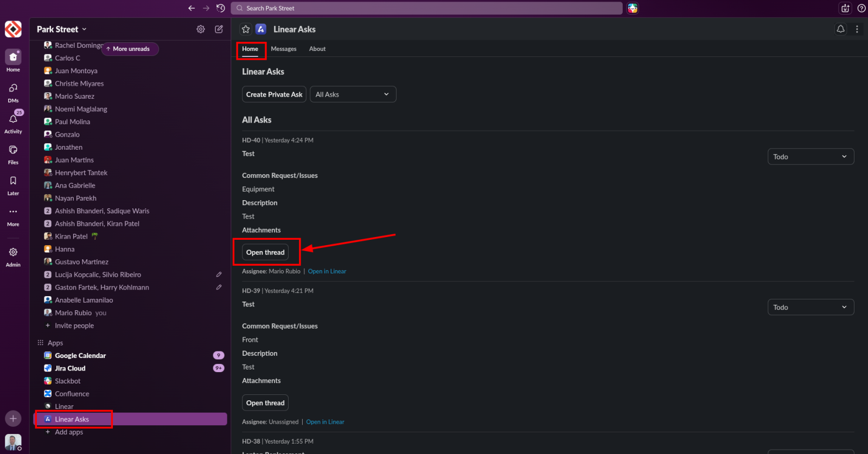Switch to the Messages tab
Viewport: 868px width, 454px height.
coord(284,49)
